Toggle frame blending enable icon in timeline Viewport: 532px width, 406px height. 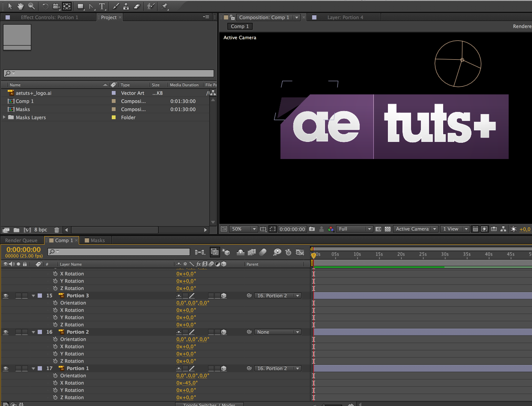252,252
